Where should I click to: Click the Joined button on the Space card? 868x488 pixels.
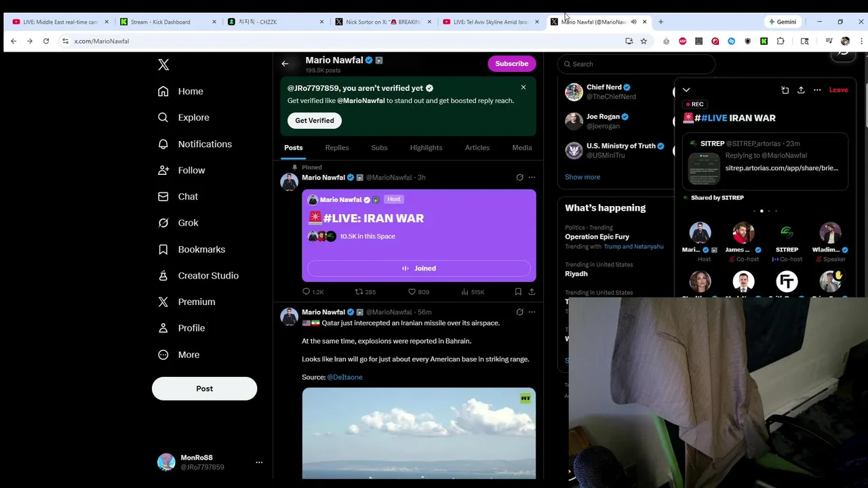pos(418,268)
